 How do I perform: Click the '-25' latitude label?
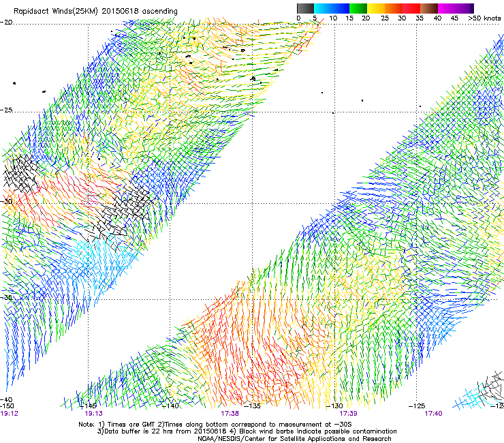[6, 110]
